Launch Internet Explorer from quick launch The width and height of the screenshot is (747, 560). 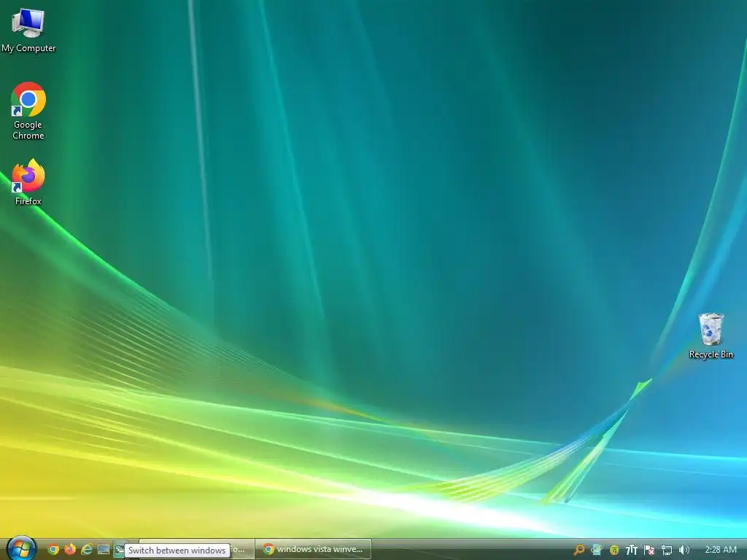click(87, 550)
